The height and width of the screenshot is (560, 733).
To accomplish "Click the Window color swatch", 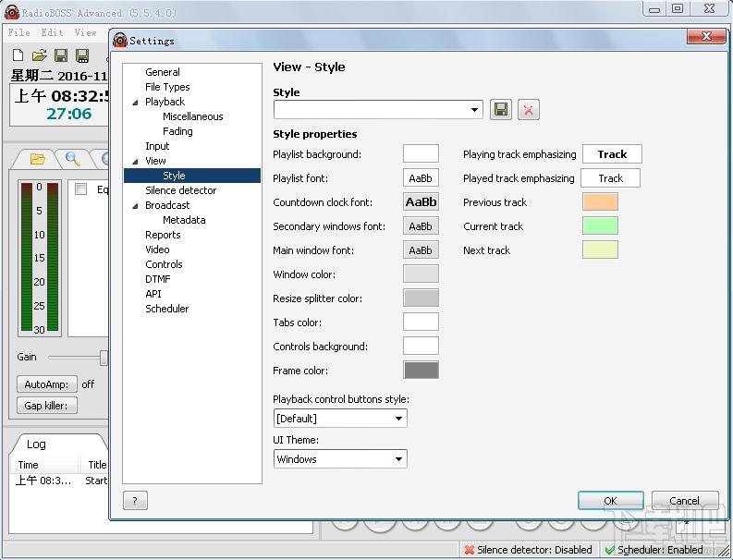I will pyautogui.click(x=421, y=274).
